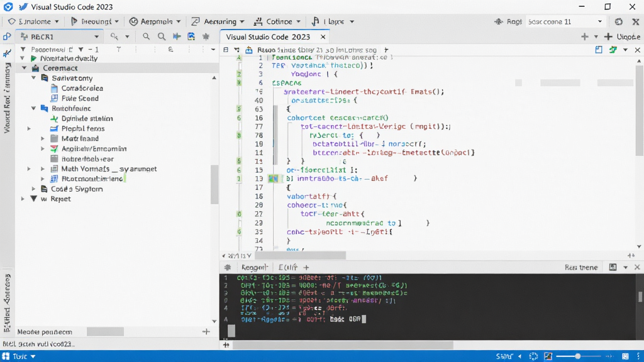Click the editor horizontal scrollbar

click(x=300, y=256)
